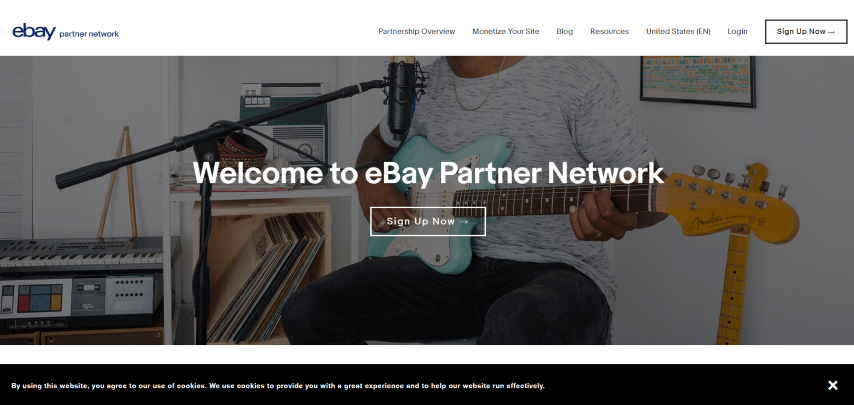Click the arrow icon in hero Sign Up button

coord(464,222)
